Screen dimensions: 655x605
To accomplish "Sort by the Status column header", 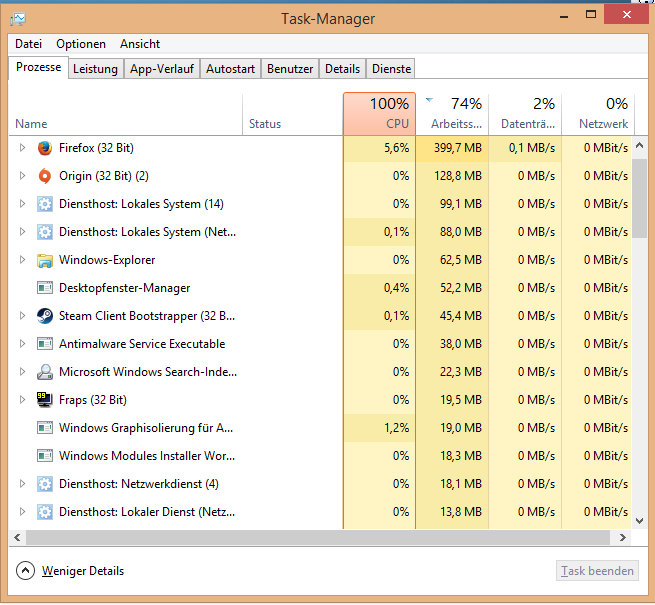I will (x=292, y=114).
